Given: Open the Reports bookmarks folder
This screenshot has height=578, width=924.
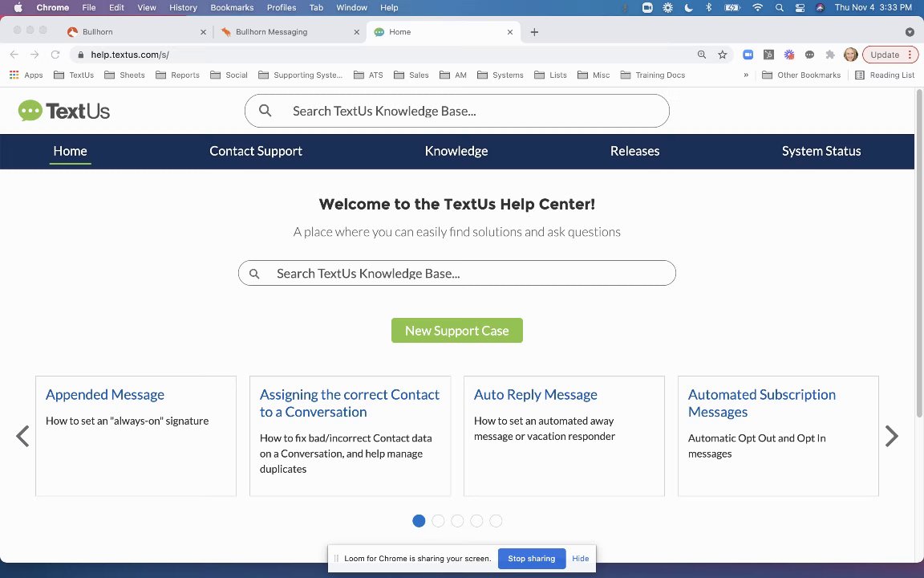Looking at the screenshot, I should pos(177,75).
